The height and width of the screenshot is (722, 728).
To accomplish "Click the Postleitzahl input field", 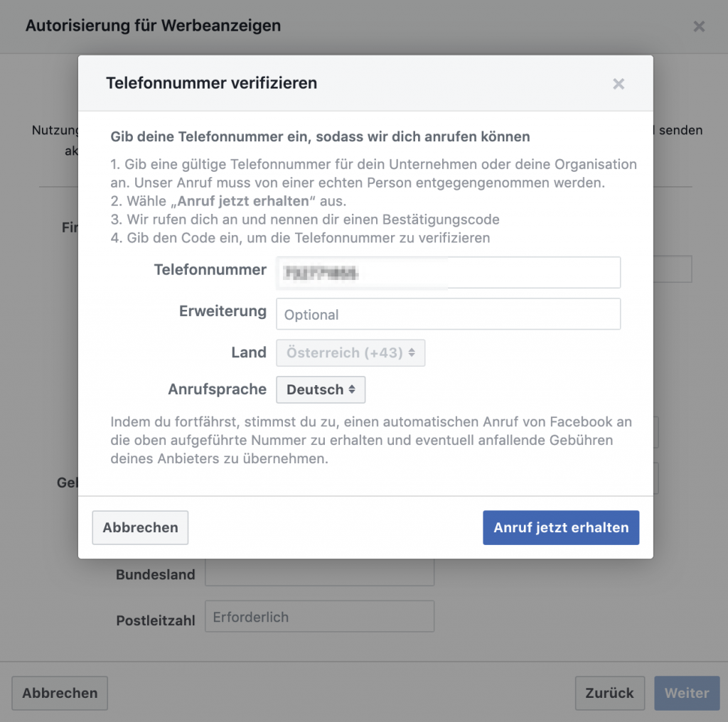I will point(319,617).
